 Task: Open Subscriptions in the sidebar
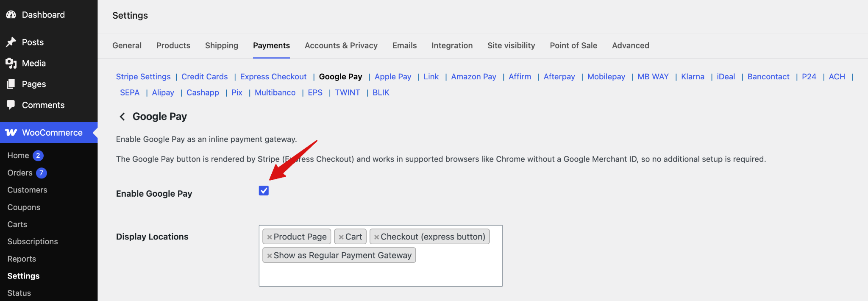tap(33, 242)
